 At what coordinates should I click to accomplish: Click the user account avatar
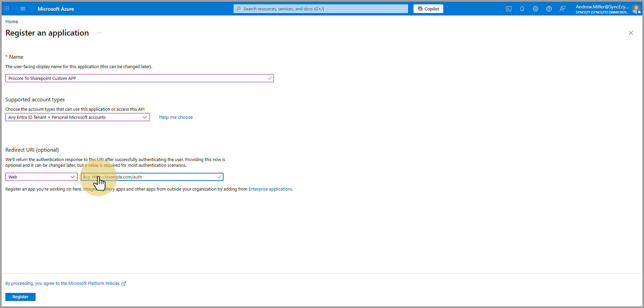636,9
